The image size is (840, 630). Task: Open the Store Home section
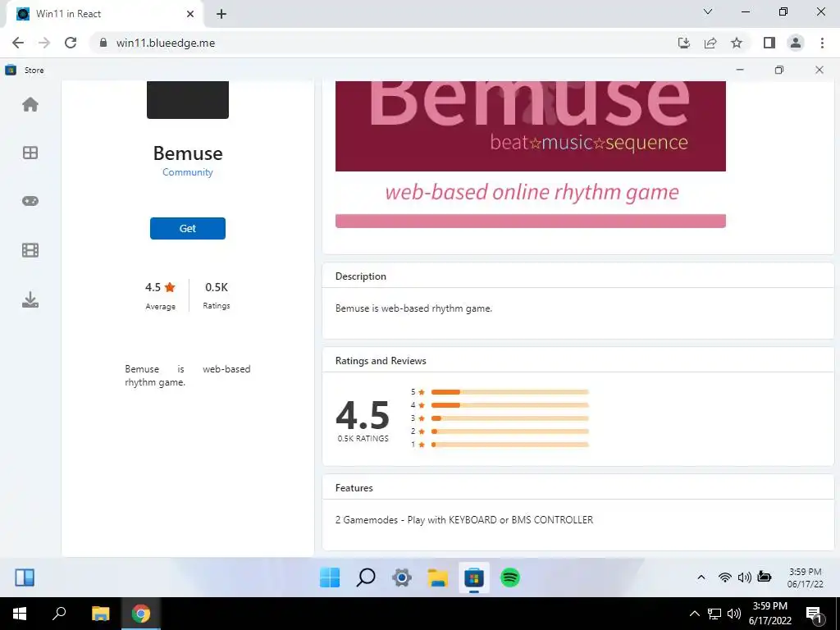click(30, 104)
